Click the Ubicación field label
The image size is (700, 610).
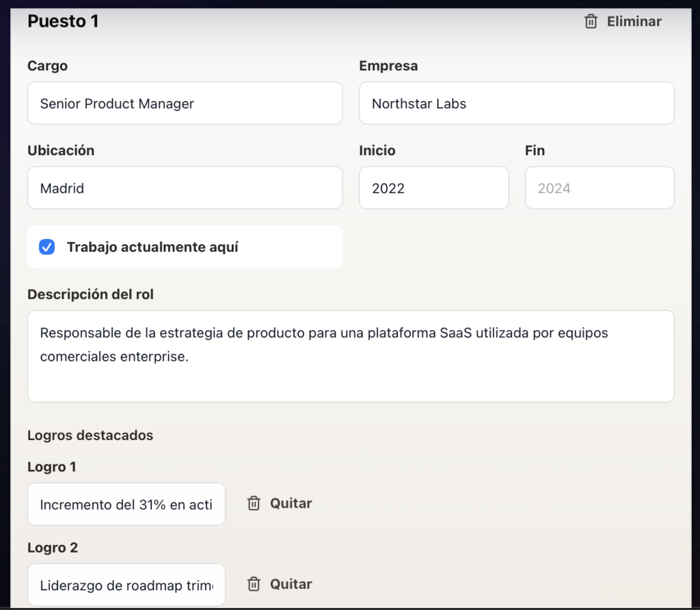tap(61, 150)
